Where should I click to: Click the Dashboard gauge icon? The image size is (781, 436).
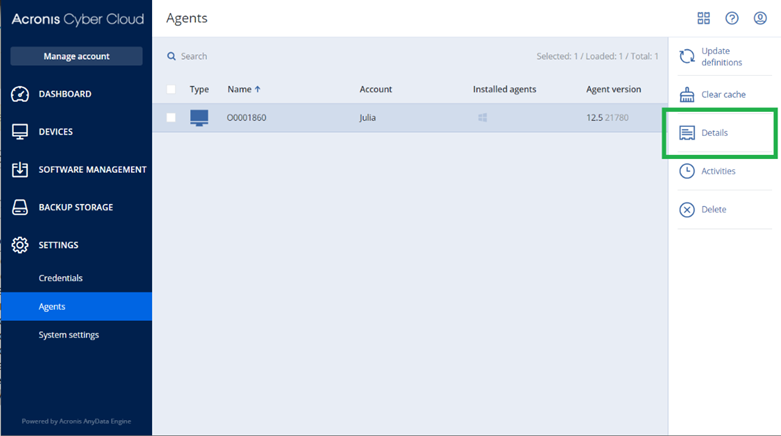20,94
